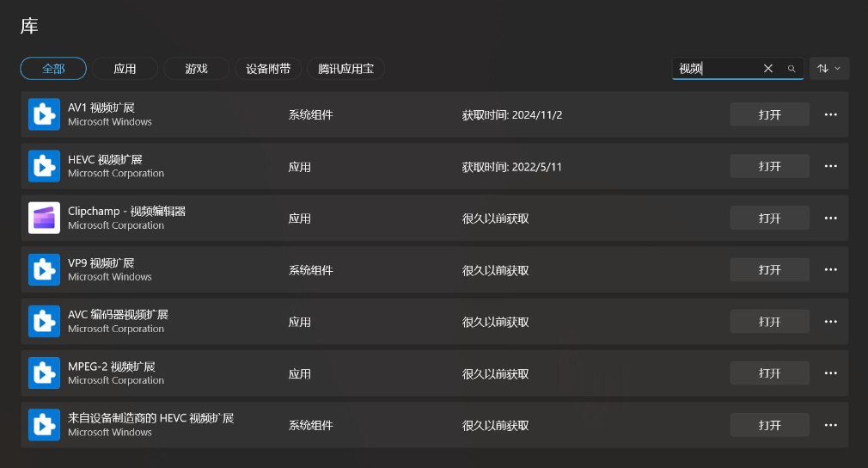Open more options for Clipchamp row
Image resolution: width=868 pixels, height=468 pixels.
(830, 219)
